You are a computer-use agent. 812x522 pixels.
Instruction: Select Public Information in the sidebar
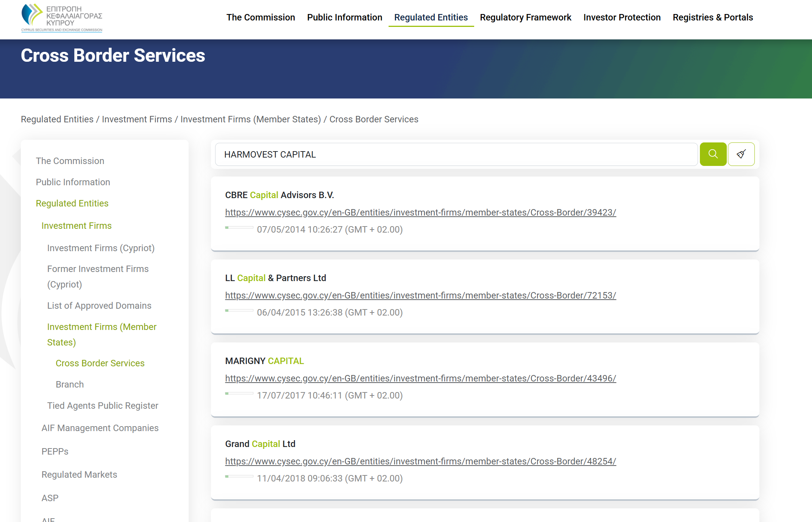pos(73,182)
